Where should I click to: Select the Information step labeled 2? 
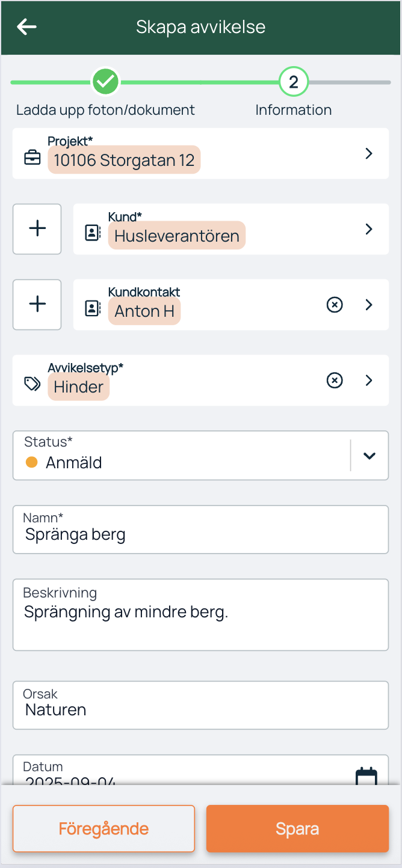click(293, 81)
